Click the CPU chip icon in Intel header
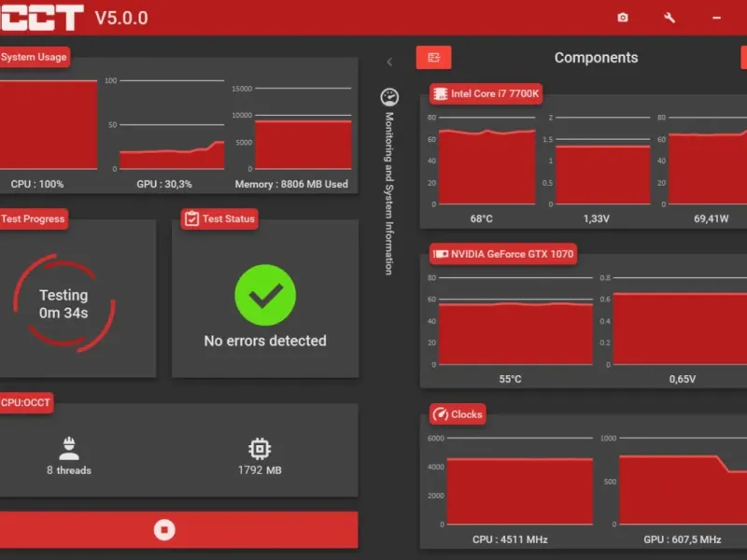 click(x=440, y=93)
